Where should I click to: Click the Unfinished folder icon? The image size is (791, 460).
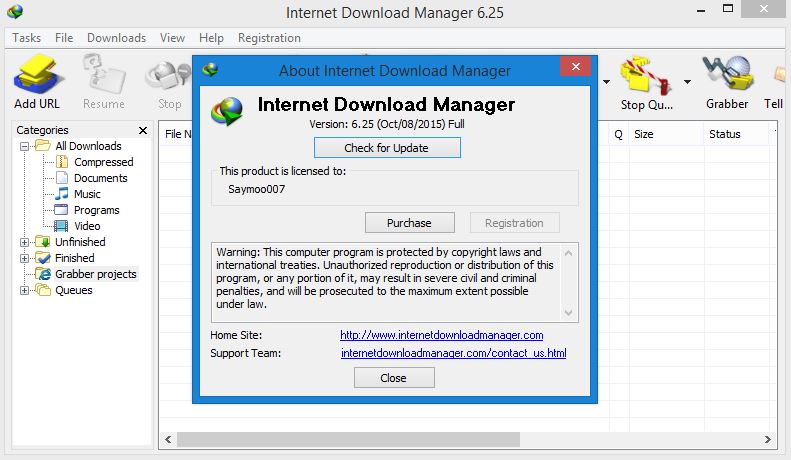[x=43, y=242]
